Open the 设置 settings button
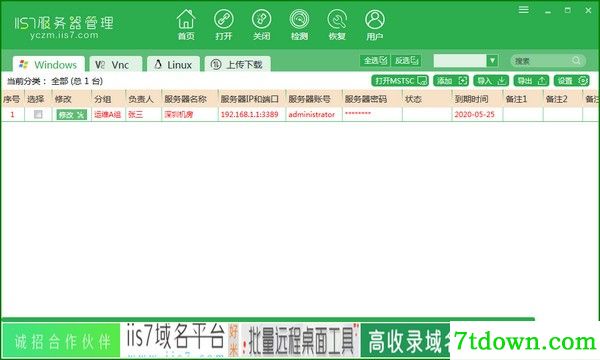 point(572,81)
